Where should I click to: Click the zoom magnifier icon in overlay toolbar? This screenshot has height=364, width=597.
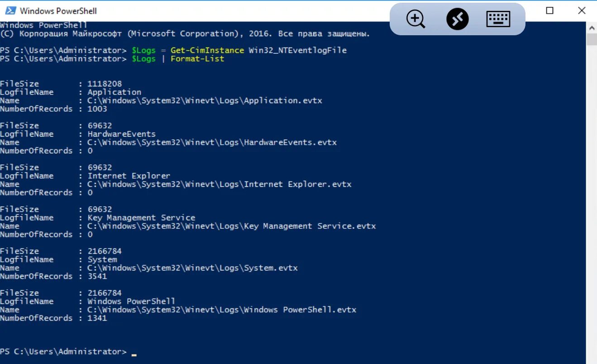pyautogui.click(x=416, y=19)
